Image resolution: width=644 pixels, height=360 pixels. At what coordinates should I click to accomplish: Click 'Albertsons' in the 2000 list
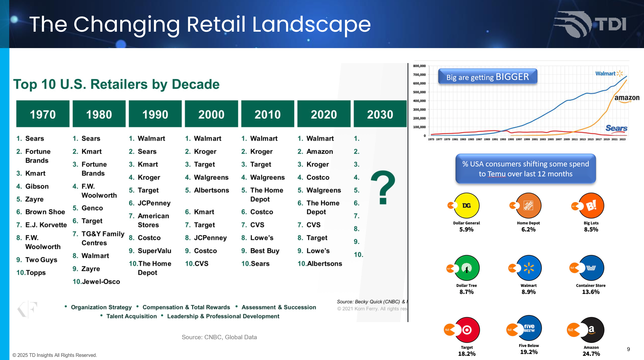click(x=211, y=190)
